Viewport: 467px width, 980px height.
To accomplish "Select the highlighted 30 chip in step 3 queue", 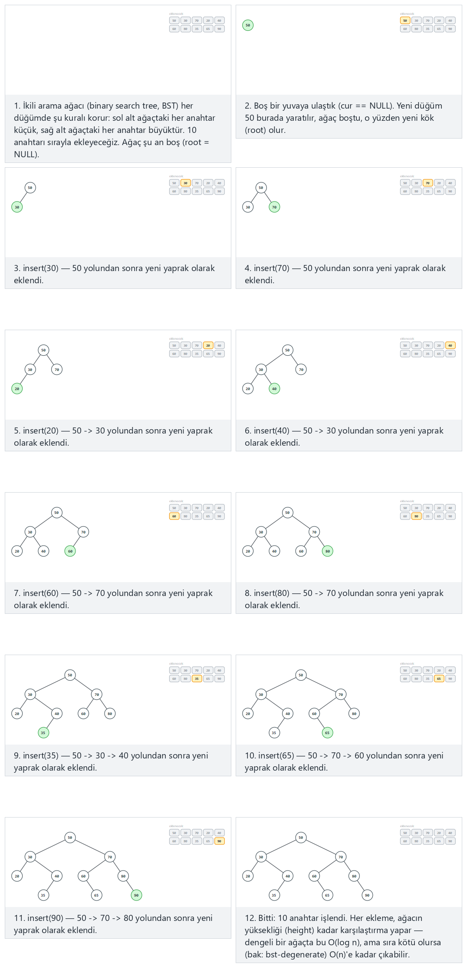I will point(185,183).
